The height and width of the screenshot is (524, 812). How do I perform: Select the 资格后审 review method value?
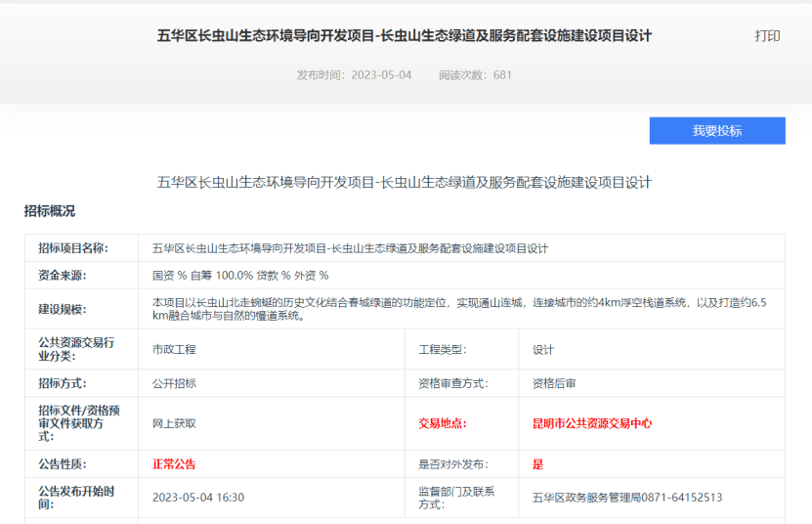[554, 383]
